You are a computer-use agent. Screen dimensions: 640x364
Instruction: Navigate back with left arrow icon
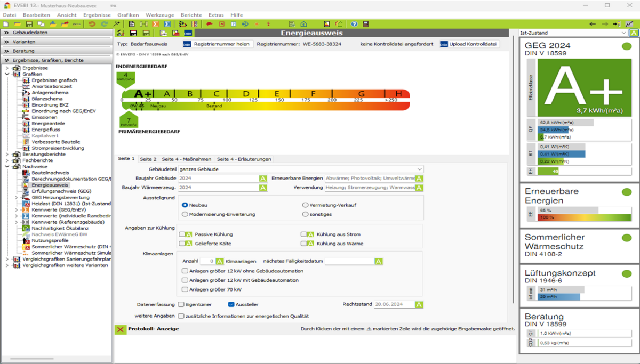(x=593, y=24)
